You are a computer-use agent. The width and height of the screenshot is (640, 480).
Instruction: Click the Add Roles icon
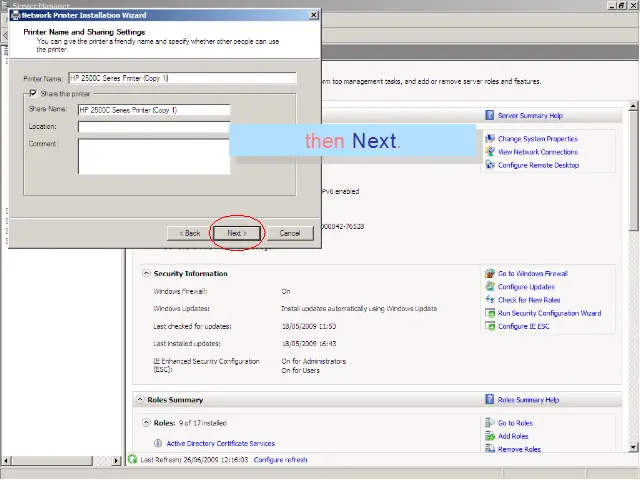(x=490, y=436)
